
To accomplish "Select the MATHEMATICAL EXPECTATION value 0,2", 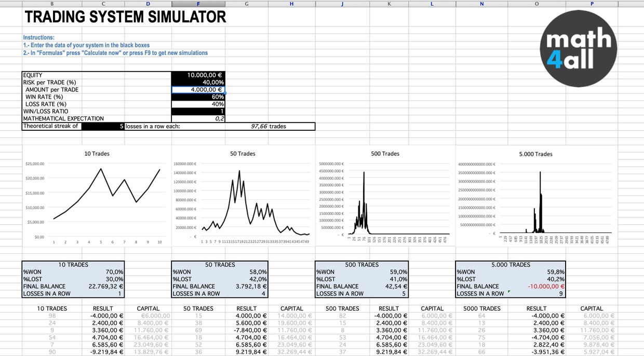I will (198, 118).
